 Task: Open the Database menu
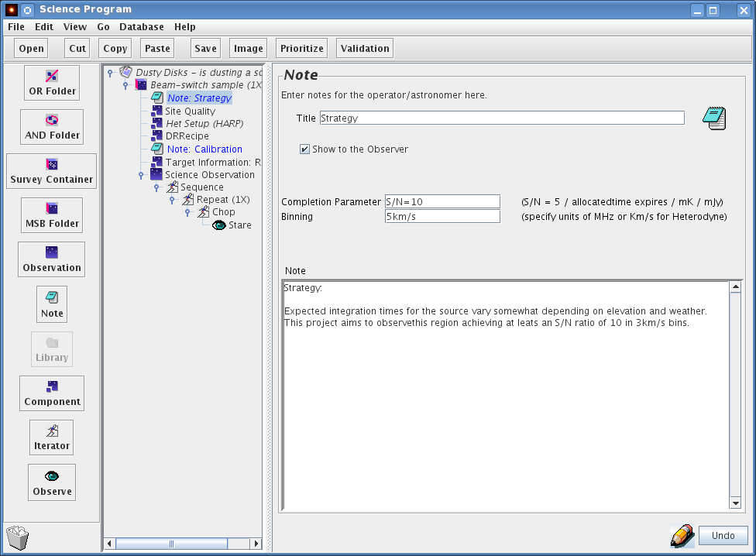tap(141, 27)
